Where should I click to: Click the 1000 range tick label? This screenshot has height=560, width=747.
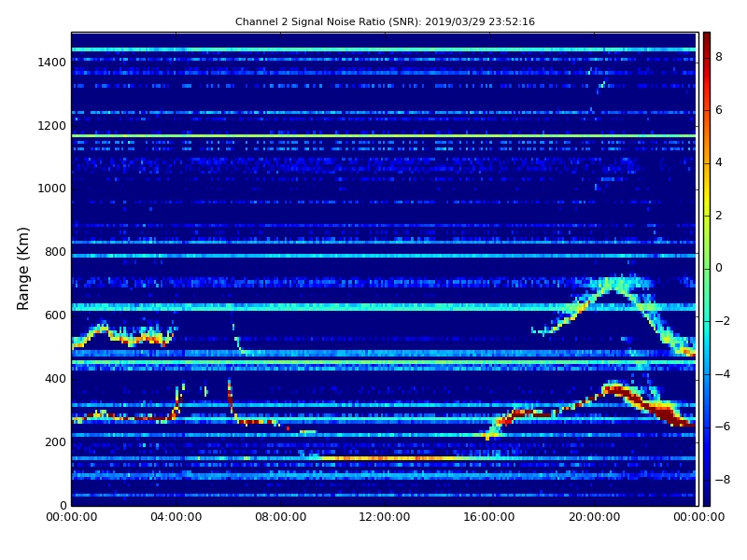coord(52,189)
